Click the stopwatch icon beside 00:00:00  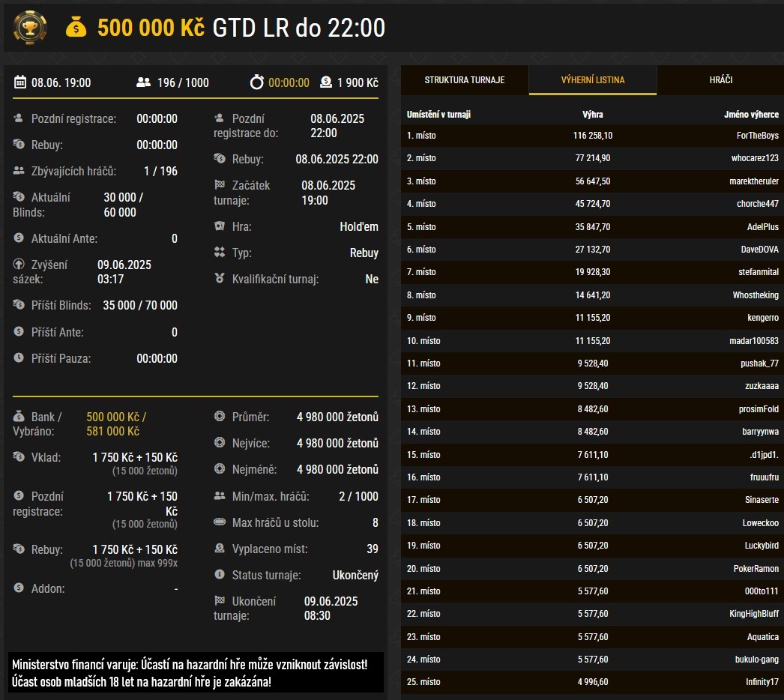click(257, 82)
